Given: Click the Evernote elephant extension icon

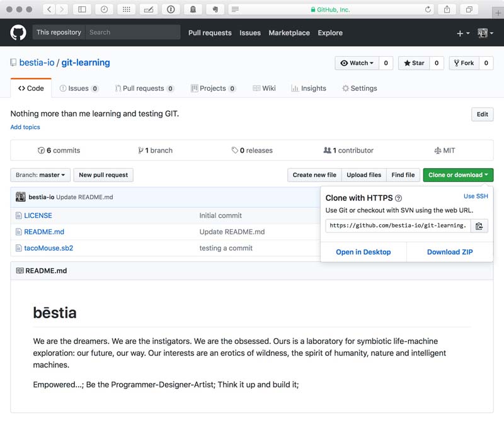Looking at the screenshot, I should pos(215,9).
